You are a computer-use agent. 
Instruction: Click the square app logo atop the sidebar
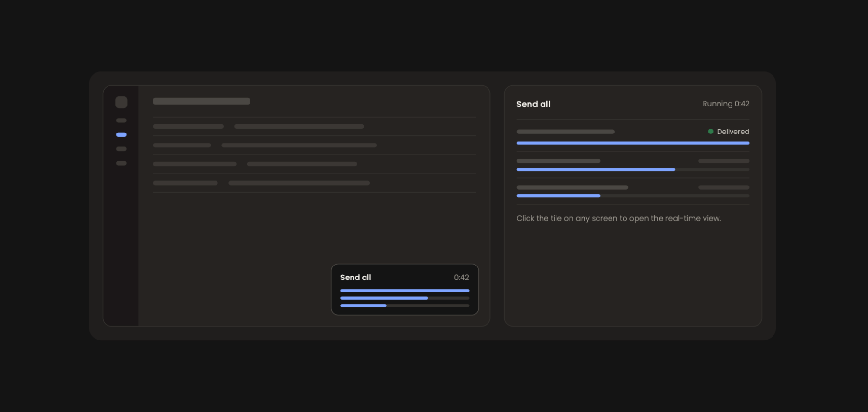(x=122, y=102)
